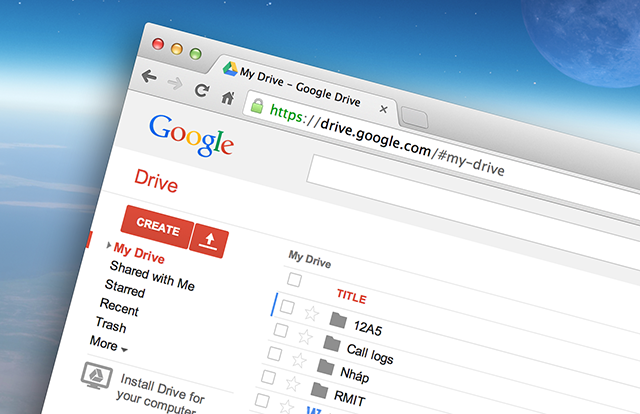Select My Drive in the sidebar

[x=139, y=252]
